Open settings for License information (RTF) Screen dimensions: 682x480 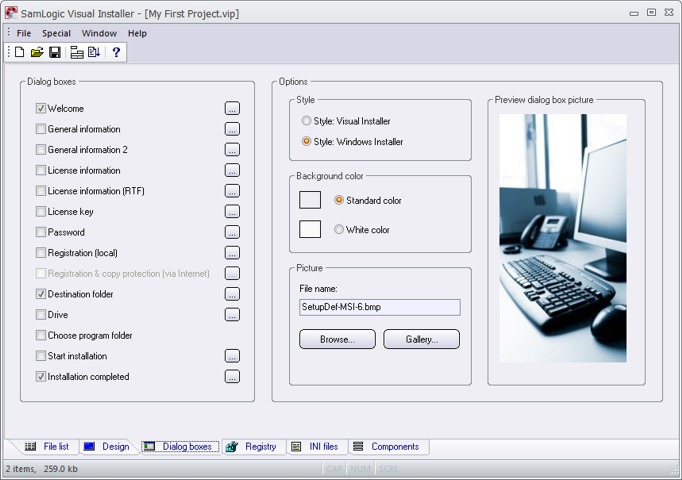click(232, 191)
